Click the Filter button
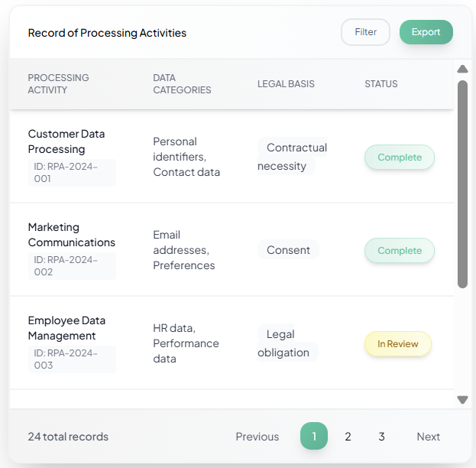Viewport: 476px width, 468px height. coord(365,32)
